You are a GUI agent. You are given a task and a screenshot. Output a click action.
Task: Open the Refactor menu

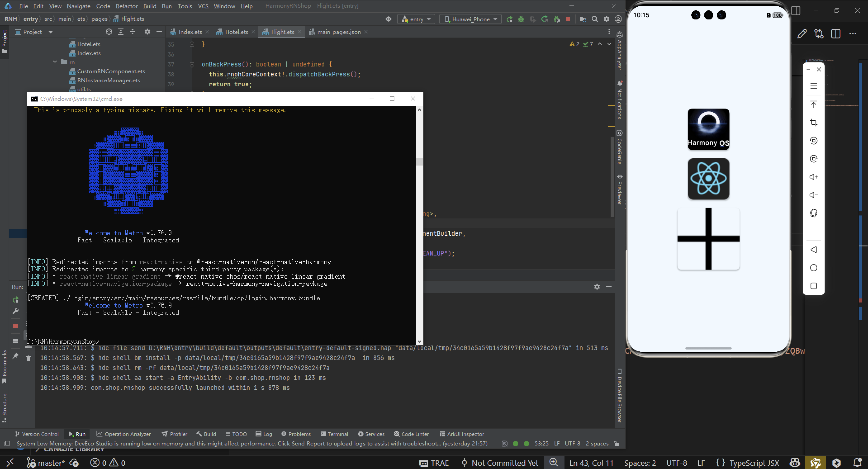click(x=126, y=6)
